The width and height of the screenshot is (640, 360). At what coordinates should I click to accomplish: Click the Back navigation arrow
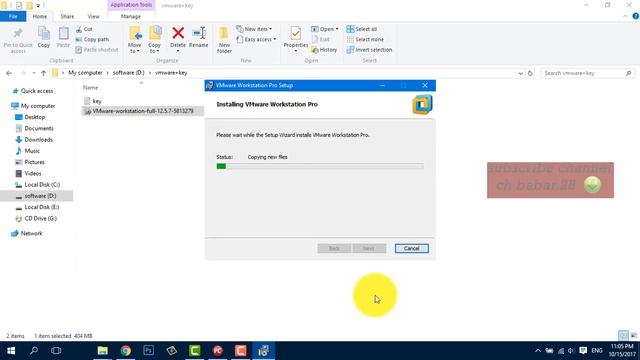coord(9,73)
